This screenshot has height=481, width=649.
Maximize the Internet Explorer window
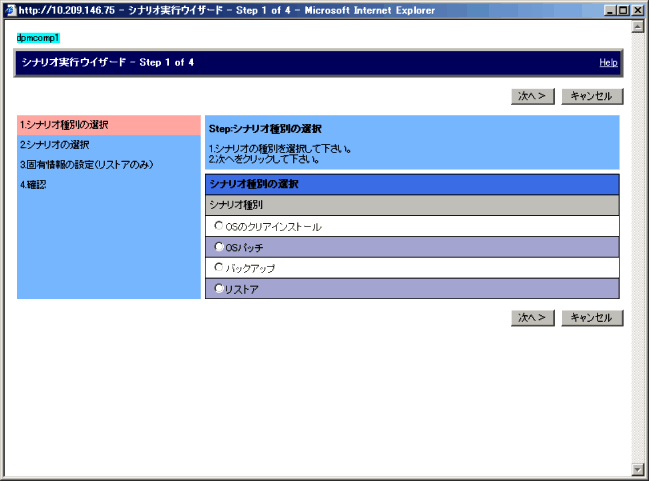(x=623, y=10)
